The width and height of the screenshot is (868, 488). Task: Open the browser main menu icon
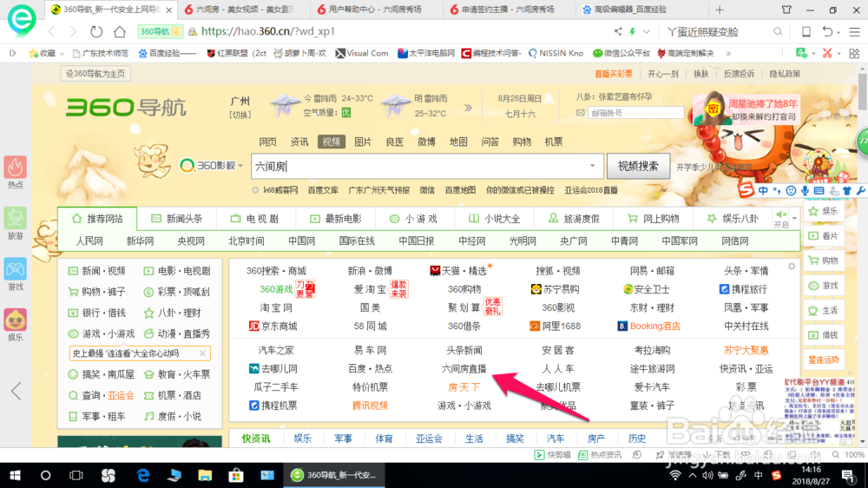pos(855,31)
